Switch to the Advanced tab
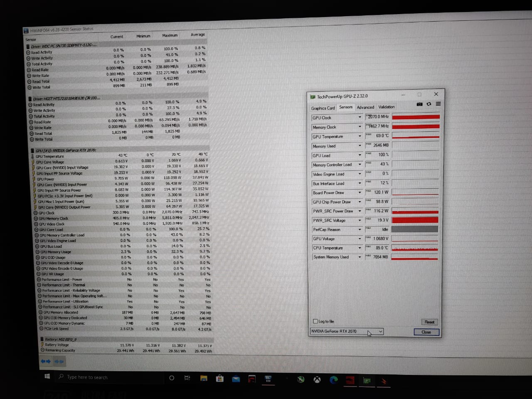The height and width of the screenshot is (399, 532). pos(365,107)
